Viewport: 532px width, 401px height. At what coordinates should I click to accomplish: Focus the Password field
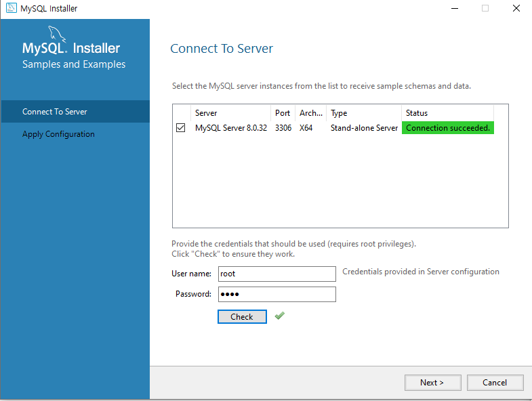[x=277, y=294]
